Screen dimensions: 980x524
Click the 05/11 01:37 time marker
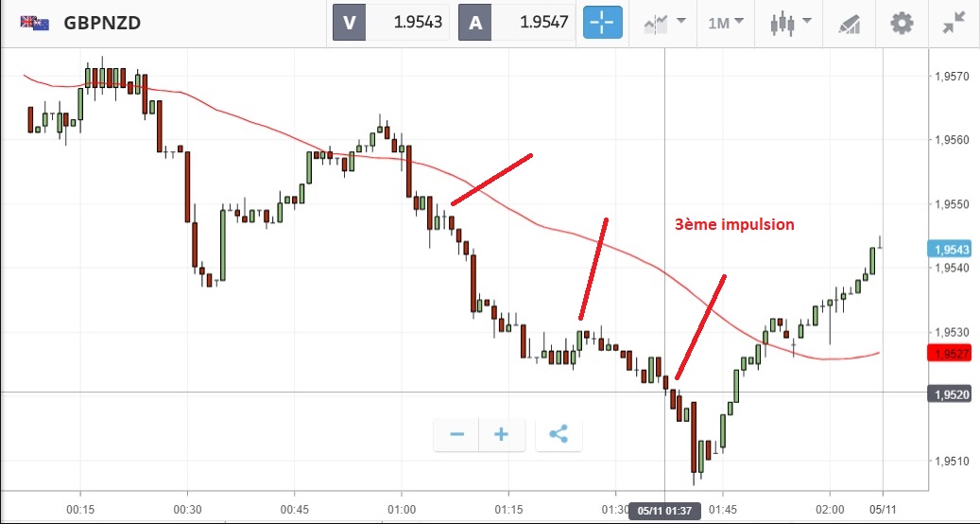[664, 511]
